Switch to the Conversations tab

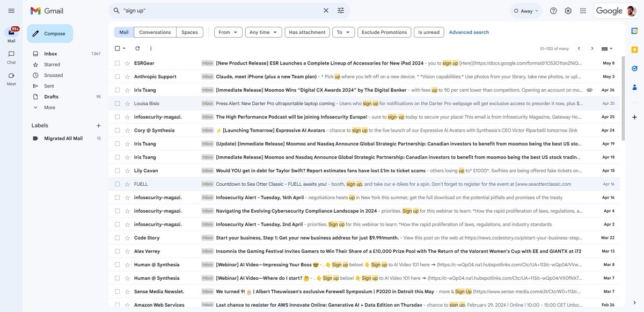[x=155, y=32]
